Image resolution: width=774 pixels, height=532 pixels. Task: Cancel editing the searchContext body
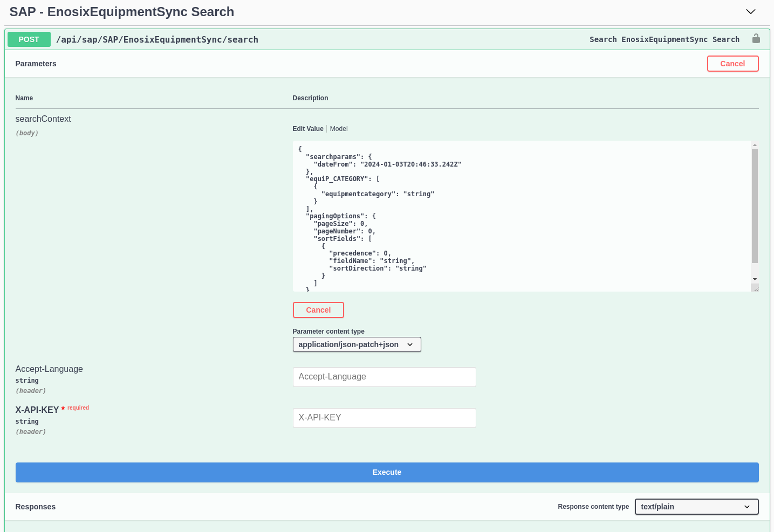[x=318, y=310]
